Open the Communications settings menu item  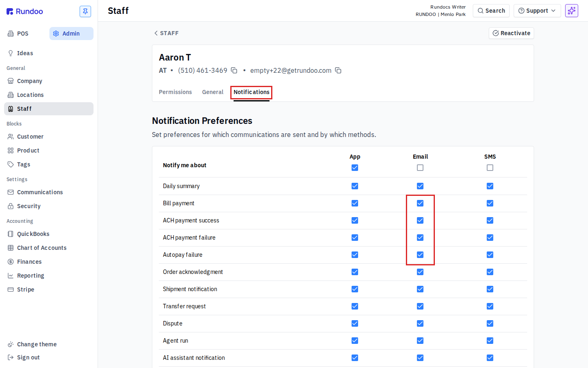tap(49, 192)
